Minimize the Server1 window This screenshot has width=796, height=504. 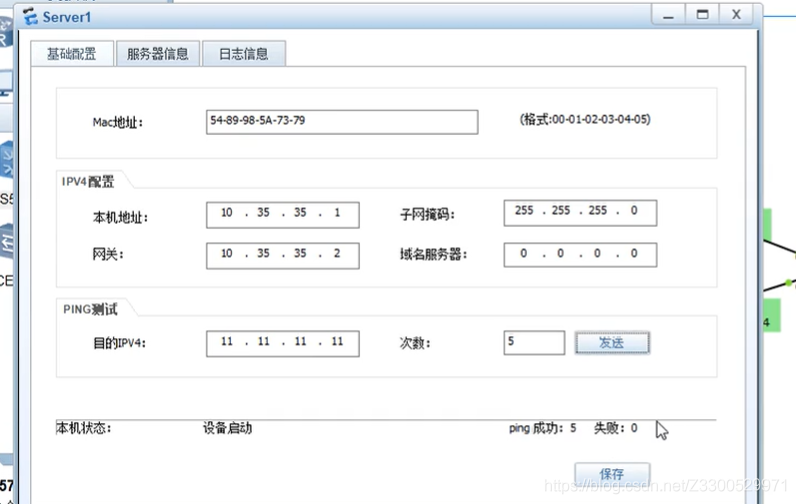(669, 15)
